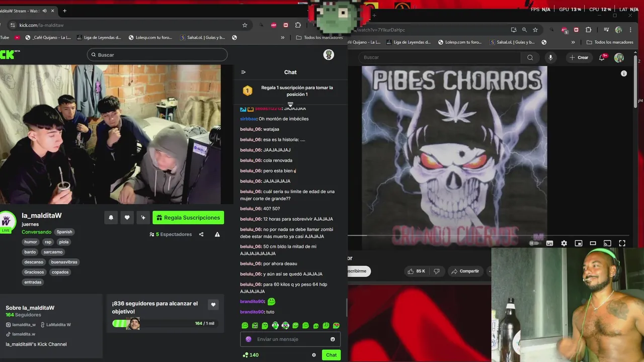Open _Café Quijano bookmark in Kick browser
The image size is (644, 362).
(48, 37)
